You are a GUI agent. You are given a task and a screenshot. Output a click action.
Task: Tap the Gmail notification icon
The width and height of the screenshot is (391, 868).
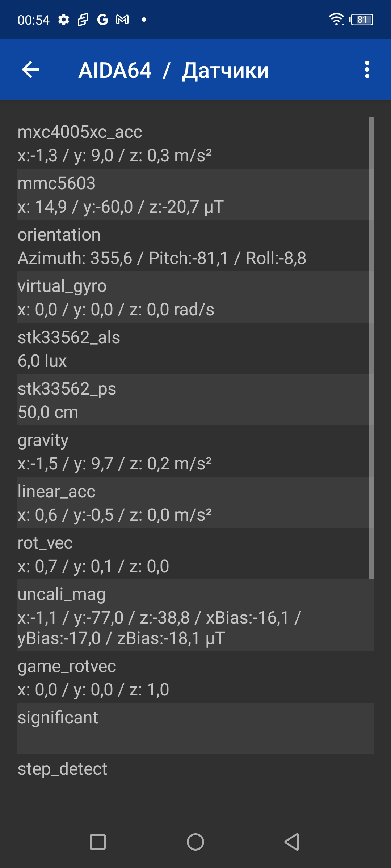point(122,20)
